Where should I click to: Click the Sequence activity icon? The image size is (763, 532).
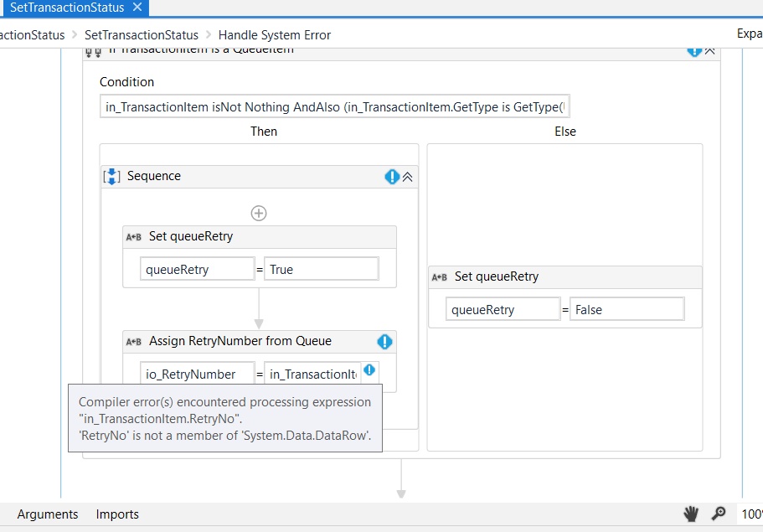pyautogui.click(x=111, y=176)
